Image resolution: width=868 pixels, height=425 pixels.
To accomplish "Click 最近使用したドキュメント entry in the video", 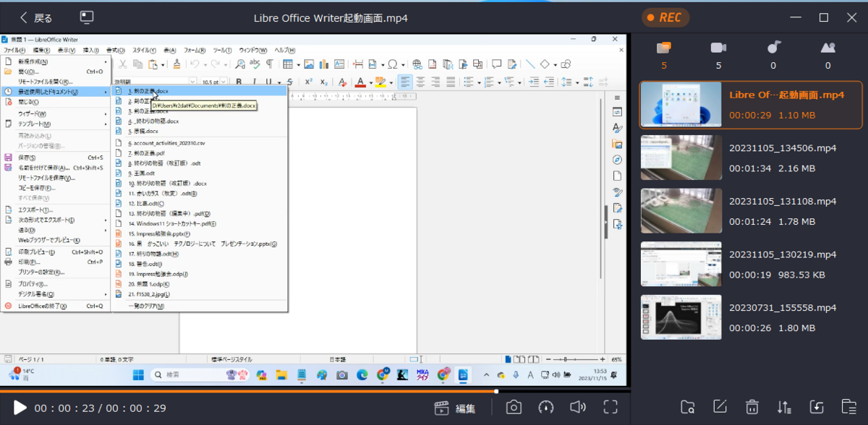I will pyautogui.click(x=56, y=92).
